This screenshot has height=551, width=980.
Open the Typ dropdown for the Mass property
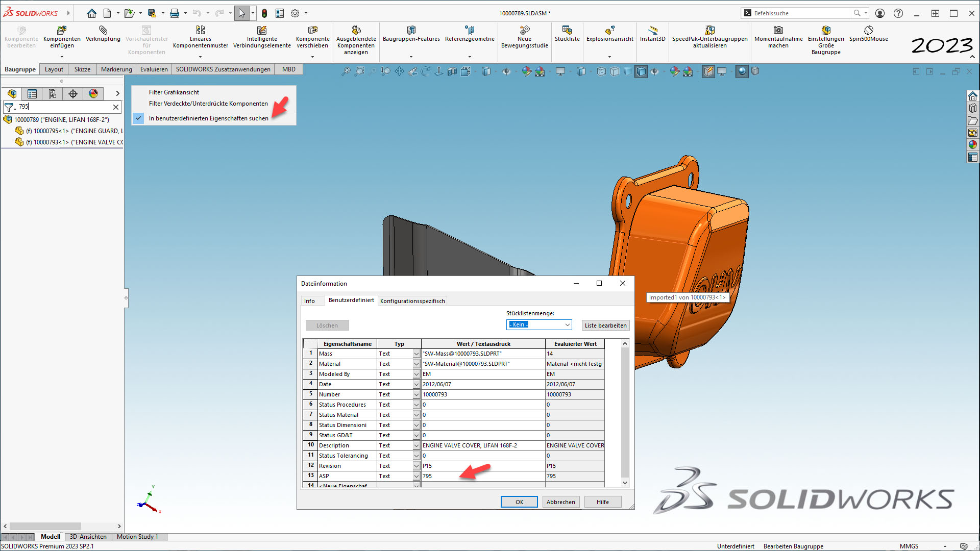415,354
